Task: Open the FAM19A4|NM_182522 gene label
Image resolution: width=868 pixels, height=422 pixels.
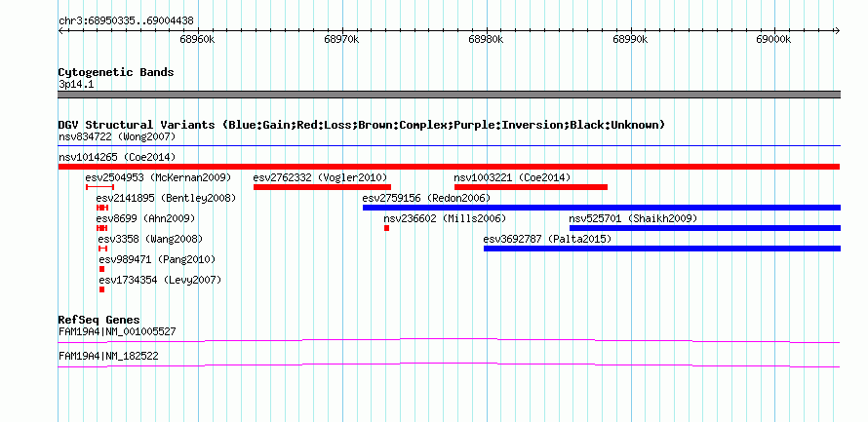Action: [108, 356]
